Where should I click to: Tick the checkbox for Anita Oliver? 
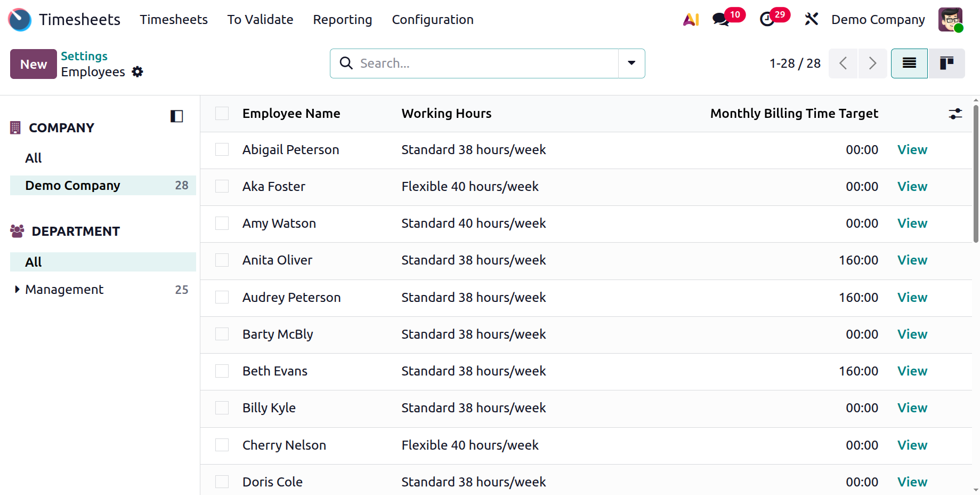point(222,260)
